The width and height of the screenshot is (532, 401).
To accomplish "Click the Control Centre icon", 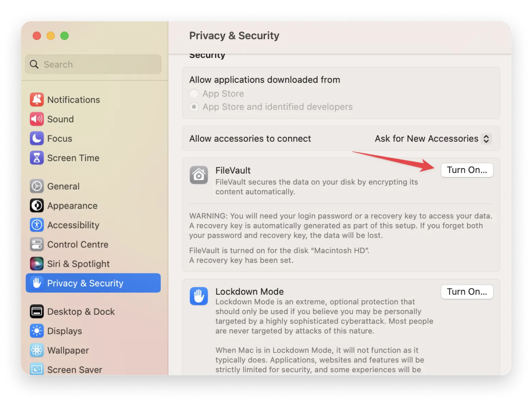I will (36, 244).
